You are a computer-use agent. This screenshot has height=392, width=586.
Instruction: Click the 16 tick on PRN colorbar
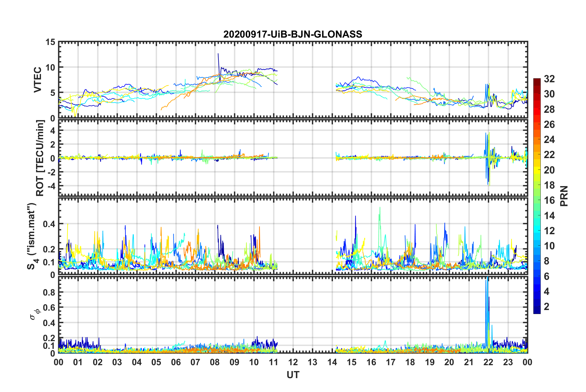pyautogui.click(x=549, y=200)
